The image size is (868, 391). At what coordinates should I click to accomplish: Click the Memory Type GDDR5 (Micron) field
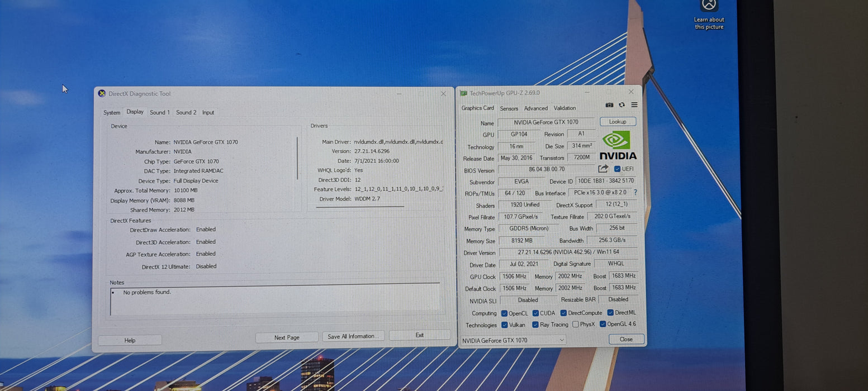pyautogui.click(x=528, y=228)
